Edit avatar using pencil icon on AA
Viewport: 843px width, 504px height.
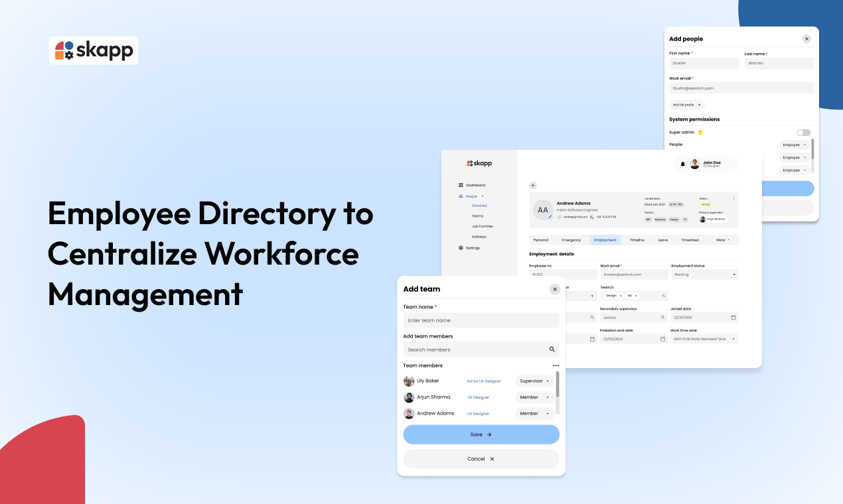click(550, 217)
